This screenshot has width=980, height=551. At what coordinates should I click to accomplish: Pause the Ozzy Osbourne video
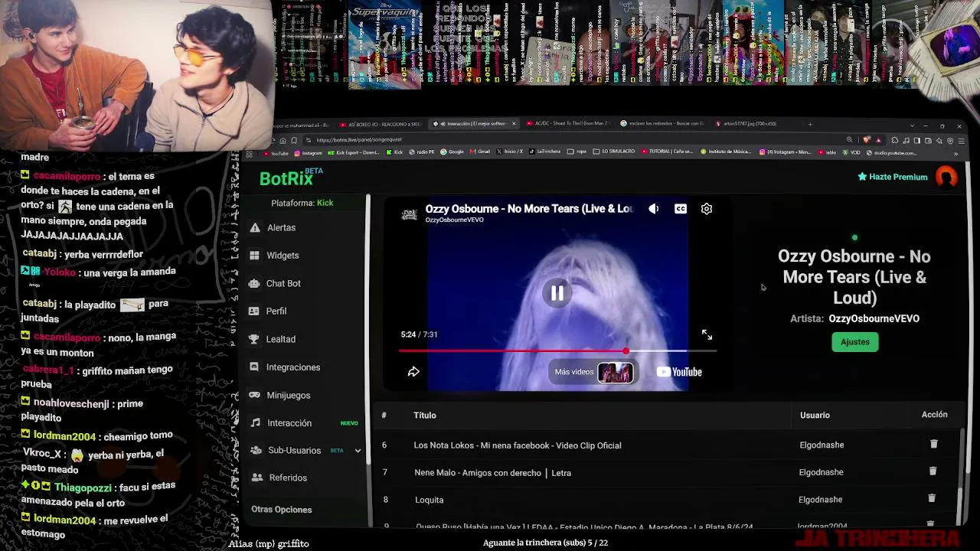pos(557,293)
